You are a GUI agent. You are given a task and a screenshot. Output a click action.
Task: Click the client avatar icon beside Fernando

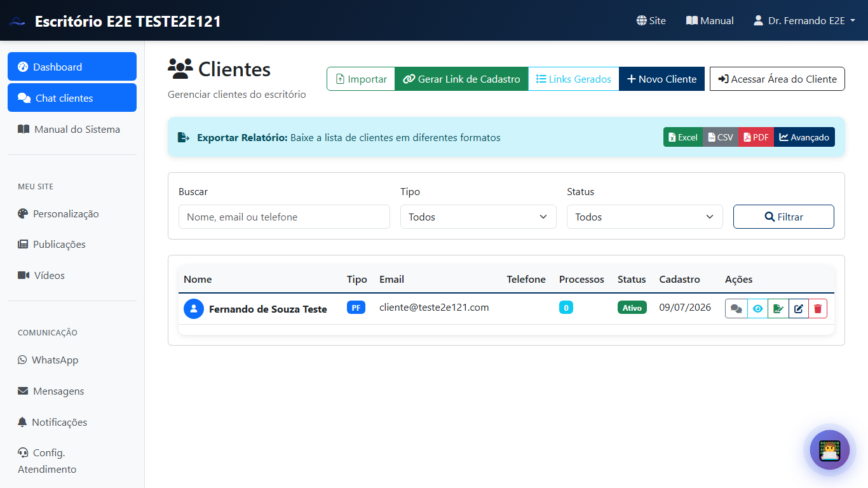pos(194,309)
